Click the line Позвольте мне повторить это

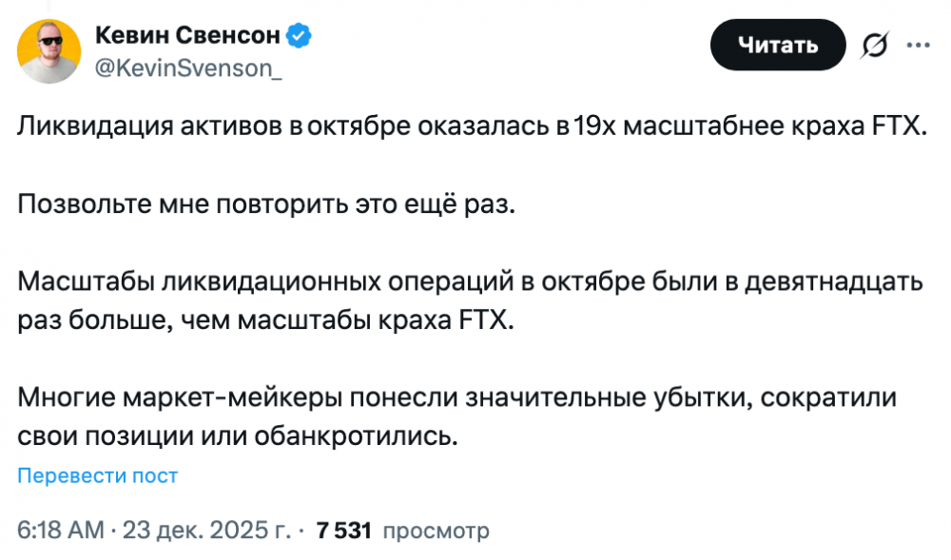[265, 204]
